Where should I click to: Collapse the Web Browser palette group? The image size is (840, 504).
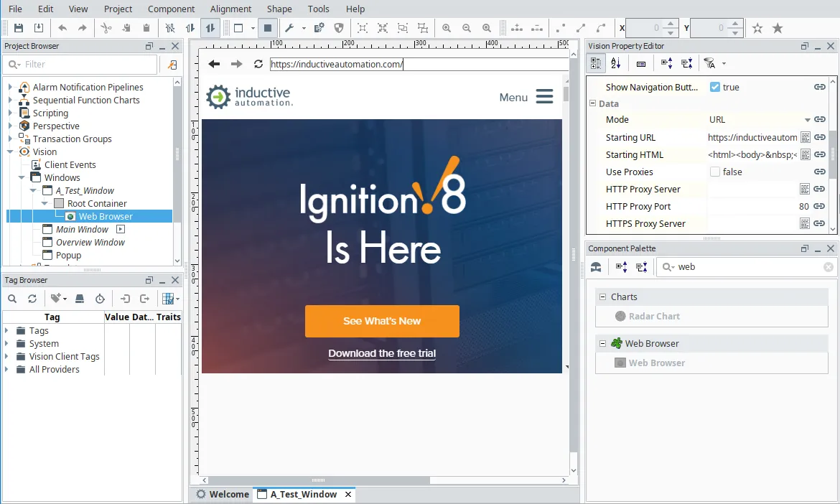coord(602,343)
